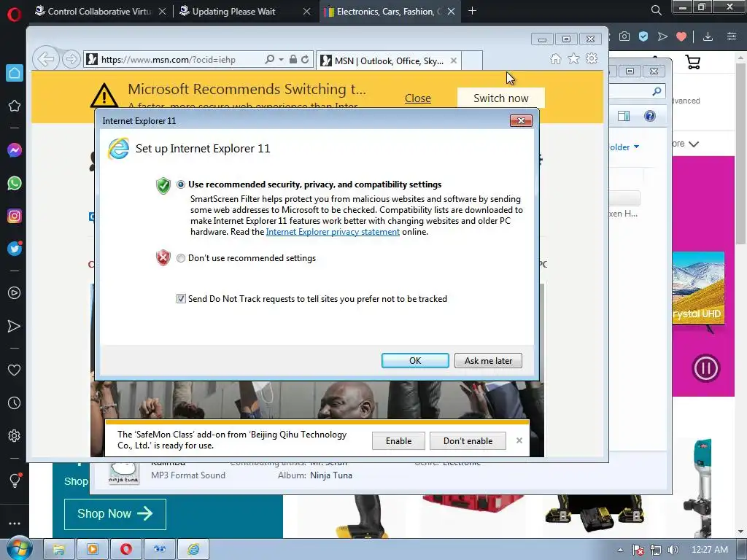Open Internet Explorer tools gear
747x560 pixels.
pyautogui.click(x=592, y=58)
